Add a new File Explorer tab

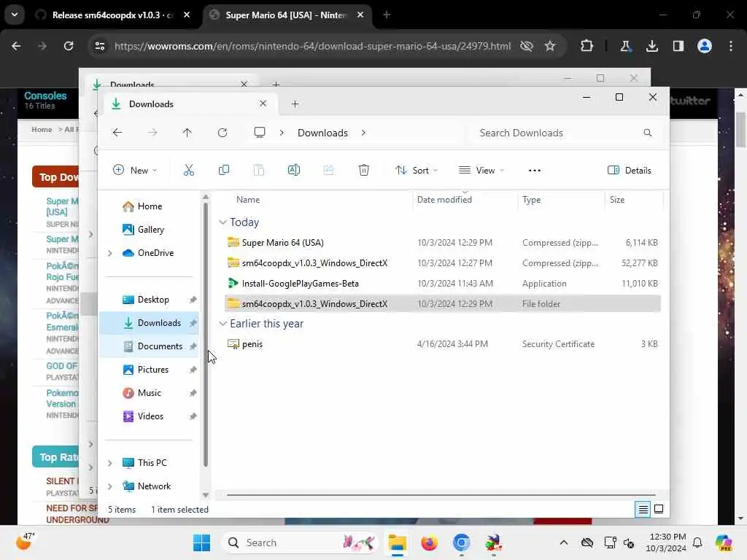[x=295, y=104]
